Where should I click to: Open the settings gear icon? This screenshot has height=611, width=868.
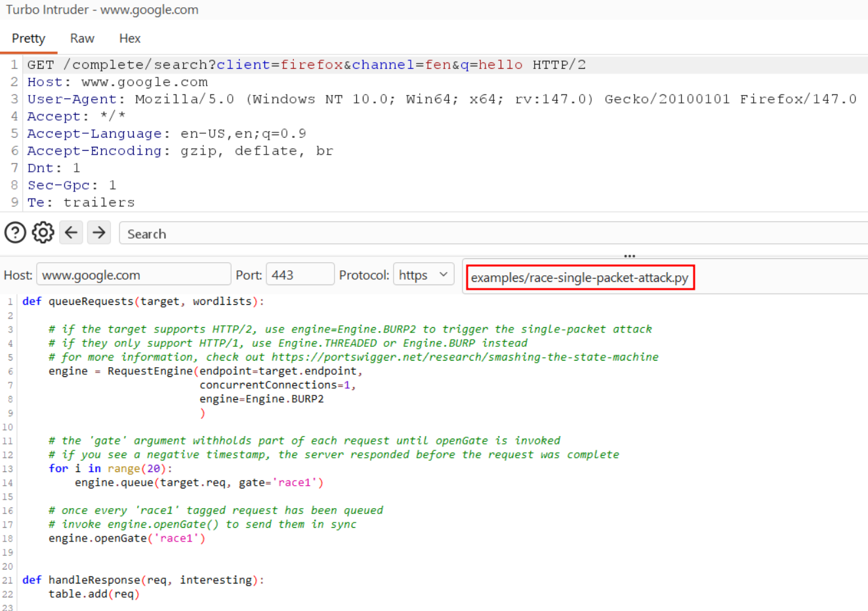[43, 233]
